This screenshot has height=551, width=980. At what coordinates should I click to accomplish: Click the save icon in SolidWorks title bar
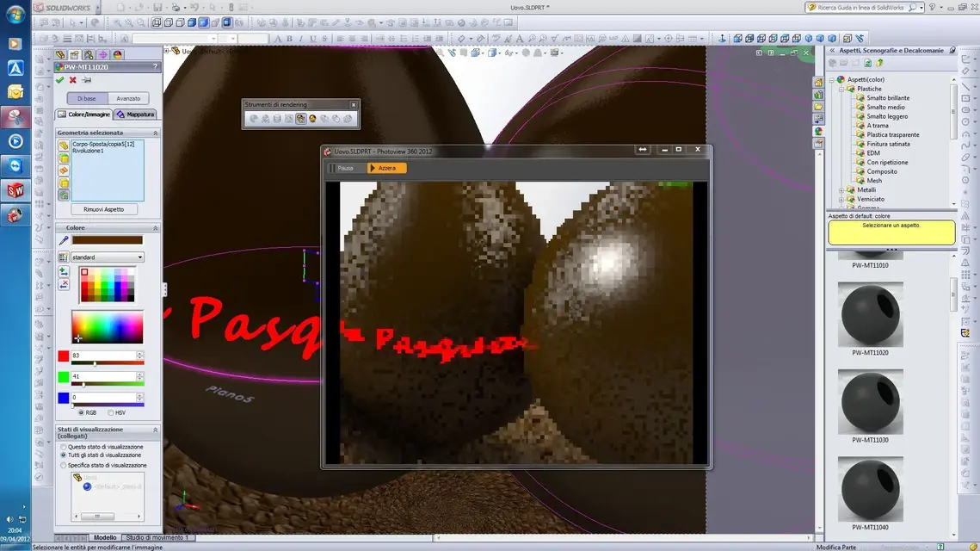click(x=157, y=8)
